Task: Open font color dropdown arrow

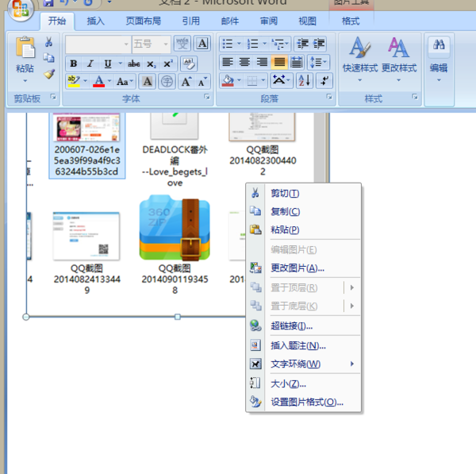Action: click(x=109, y=81)
